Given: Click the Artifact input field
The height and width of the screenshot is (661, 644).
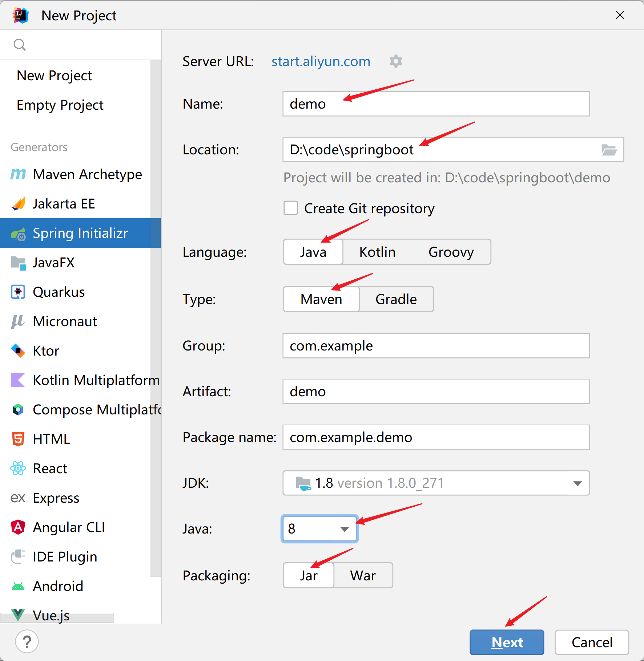Looking at the screenshot, I should tap(436, 392).
